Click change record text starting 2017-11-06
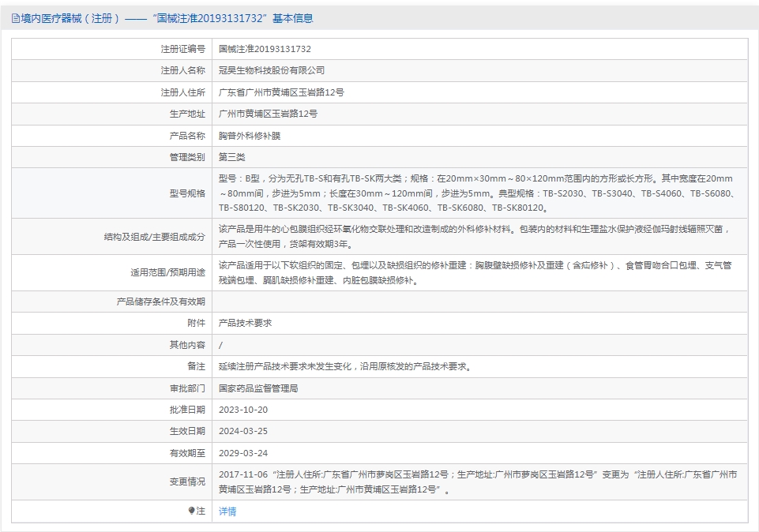Image resolution: width=759 pixels, height=532 pixels. (x=478, y=482)
